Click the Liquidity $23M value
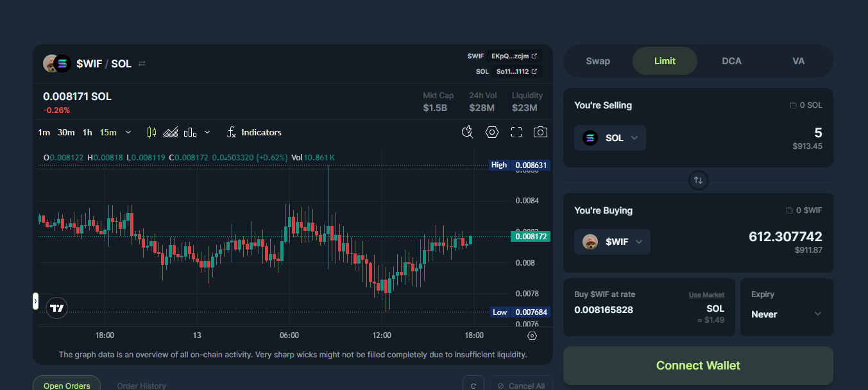This screenshot has height=390, width=868. pos(525,108)
